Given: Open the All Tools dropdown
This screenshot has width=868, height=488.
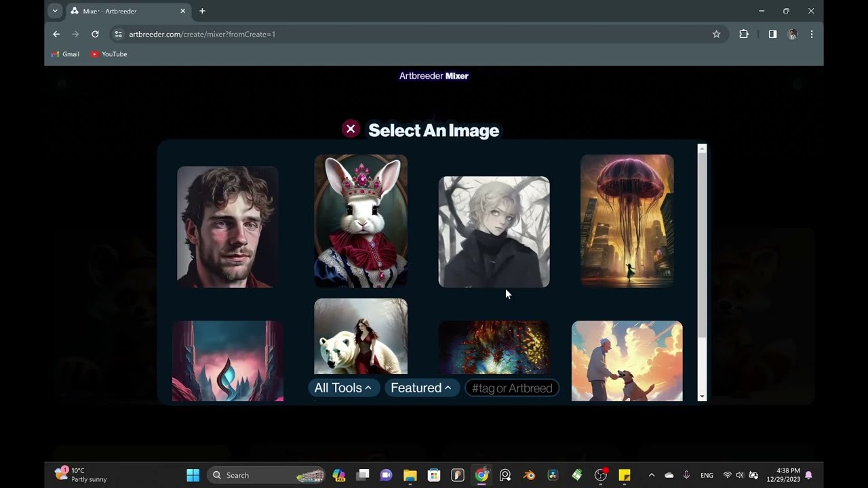Looking at the screenshot, I should [x=343, y=388].
